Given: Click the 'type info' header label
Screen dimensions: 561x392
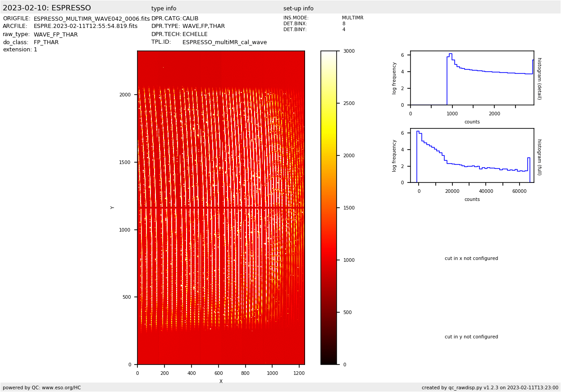Looking at the screenshot, I should tap(164, 9).
